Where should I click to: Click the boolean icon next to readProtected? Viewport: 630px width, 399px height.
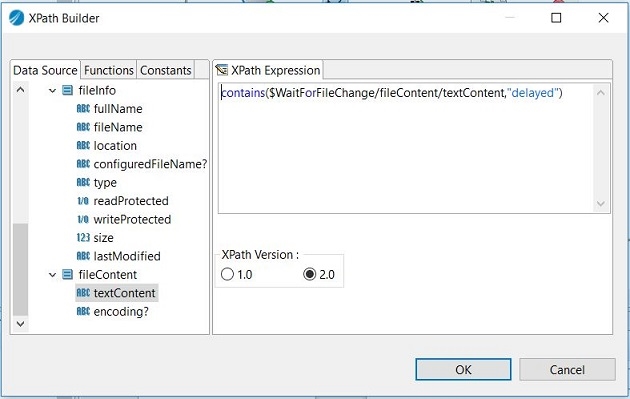coord(83,201)
